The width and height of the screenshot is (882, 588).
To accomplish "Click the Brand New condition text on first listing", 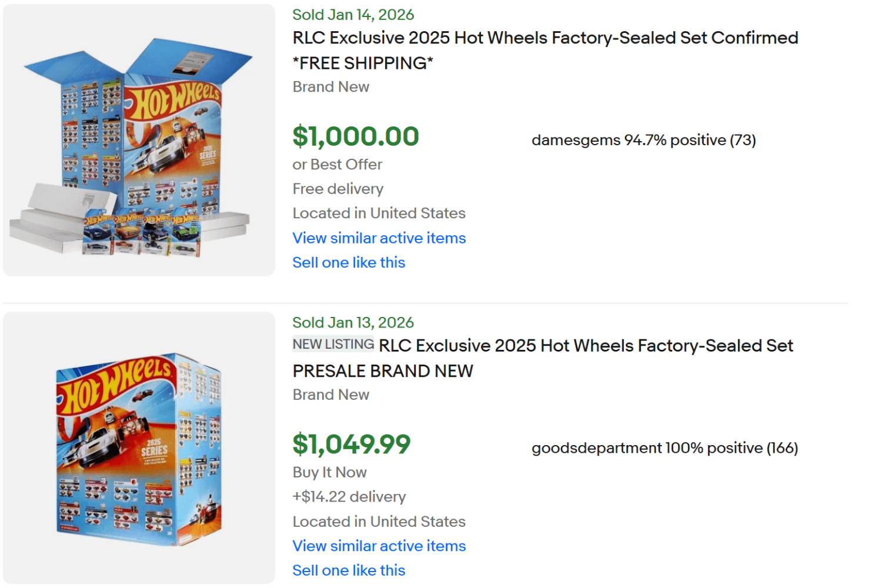I will (x=330, y=86).
